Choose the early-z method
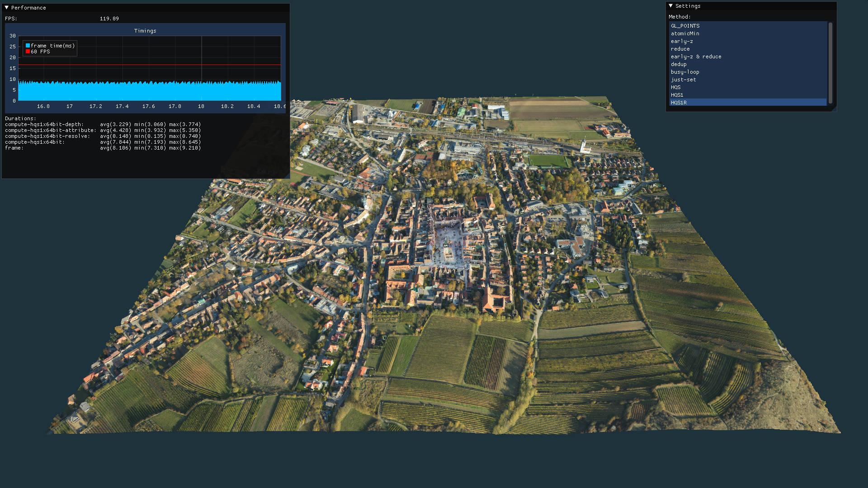The height and width of the screenshot is (488, 868). click(682, 41)
